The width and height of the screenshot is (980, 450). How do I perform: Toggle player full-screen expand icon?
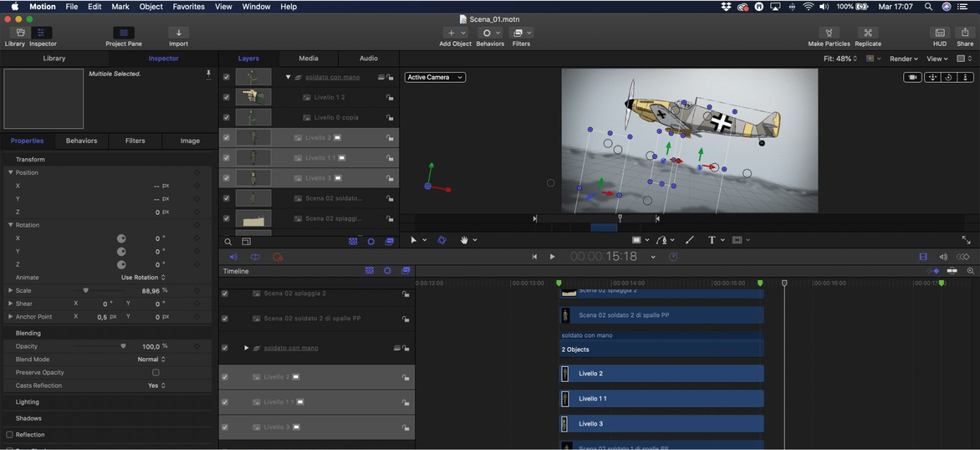966,240
